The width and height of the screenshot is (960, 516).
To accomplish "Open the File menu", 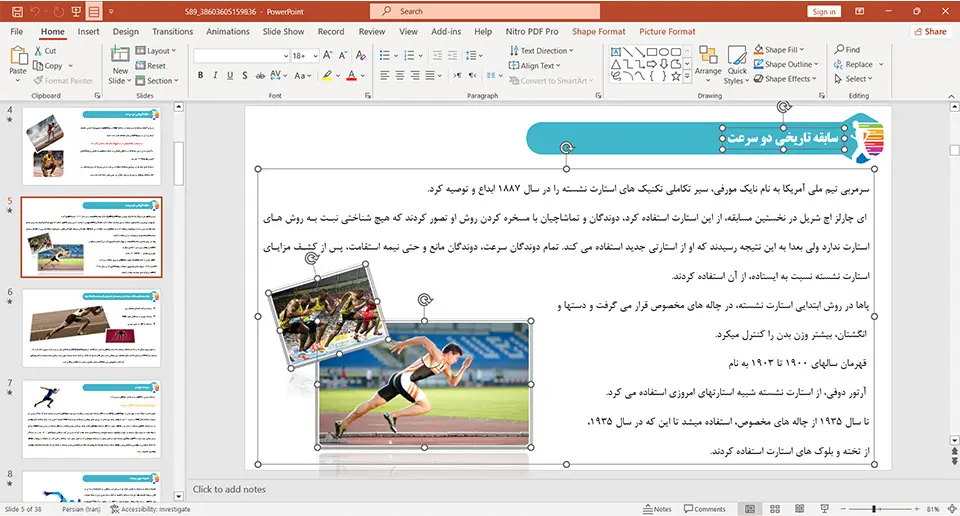I will (x=17, y=31).
